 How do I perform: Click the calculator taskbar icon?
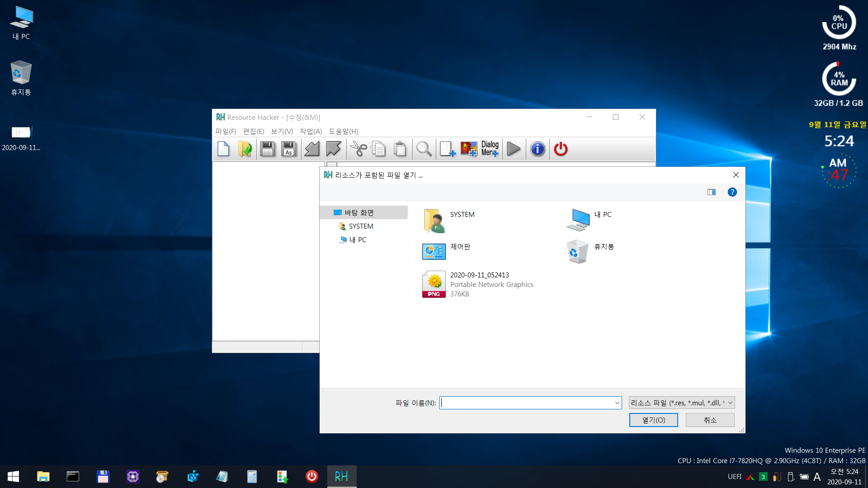tap(252, 476)
